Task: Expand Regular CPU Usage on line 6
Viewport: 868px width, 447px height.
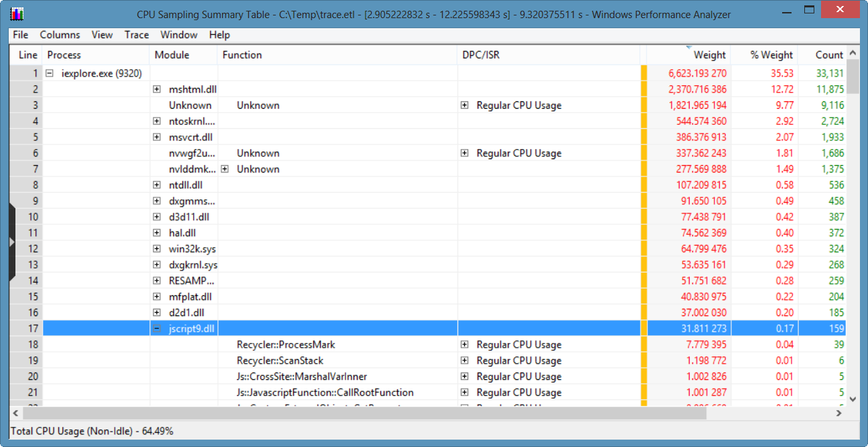Action: (x=465, y=153)
